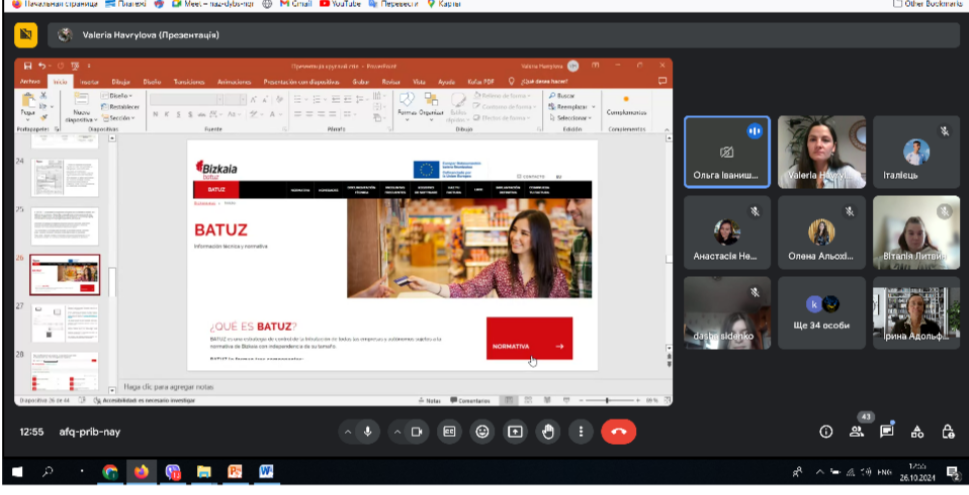Open Meet more options menu
This screenshot has width=969, height=495.
coord(580,432)
